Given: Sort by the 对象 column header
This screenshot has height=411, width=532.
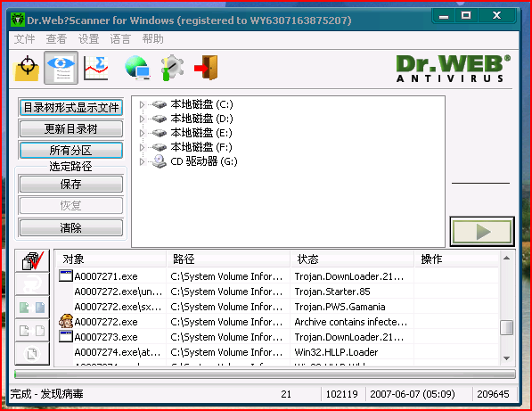Looking at the screenshot, I should pos(111,259).
